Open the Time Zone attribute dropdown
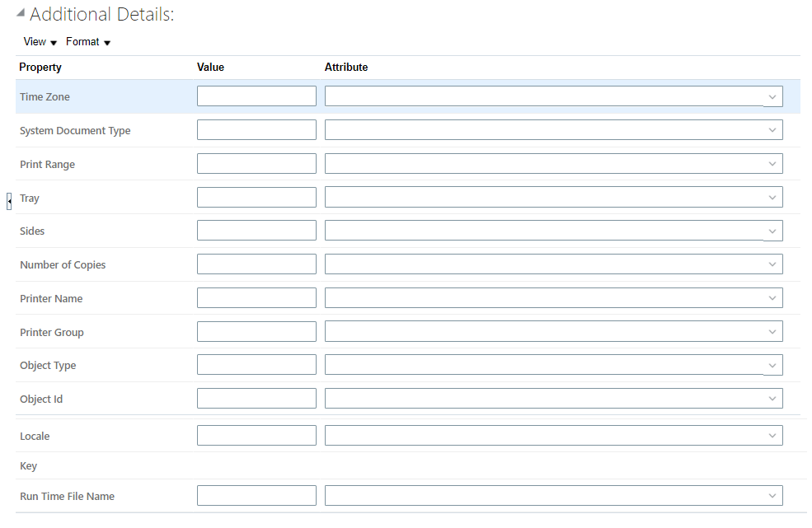This screenshot has width=812, height=528. point(772,97)
